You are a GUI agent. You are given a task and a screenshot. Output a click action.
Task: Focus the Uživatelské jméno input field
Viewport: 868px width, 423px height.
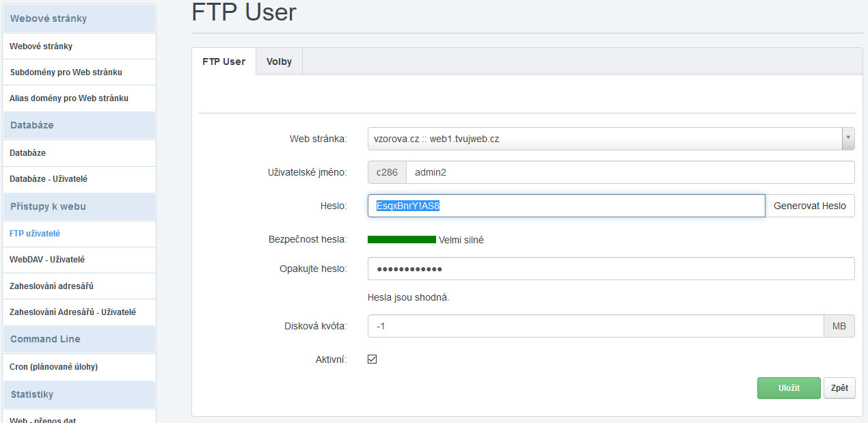click(x=629, y=173)
